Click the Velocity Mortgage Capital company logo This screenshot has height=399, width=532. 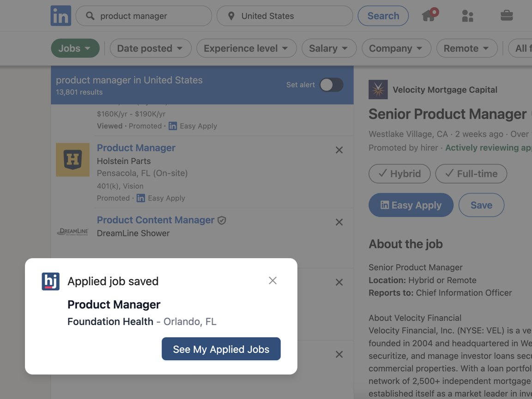378,89
